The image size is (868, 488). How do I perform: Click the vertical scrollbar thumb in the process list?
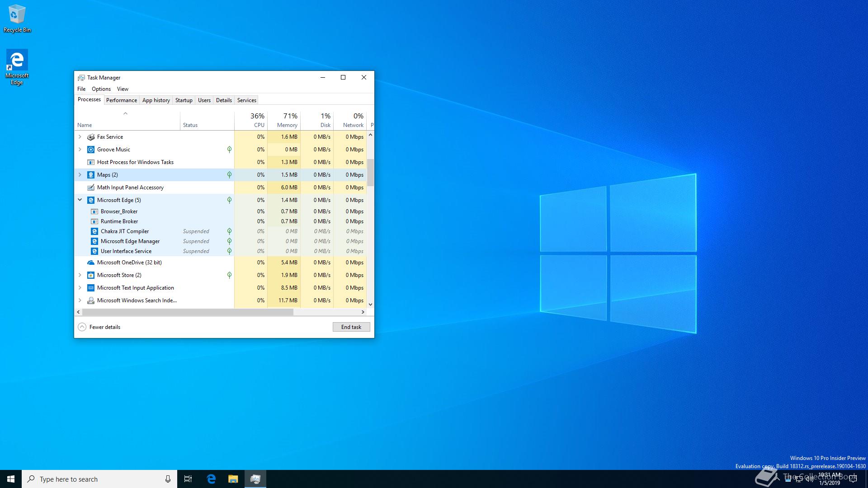370,173
